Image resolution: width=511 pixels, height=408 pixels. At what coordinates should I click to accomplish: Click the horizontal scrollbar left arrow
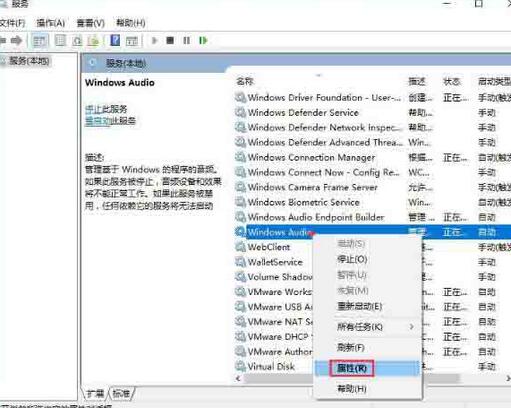238,378
